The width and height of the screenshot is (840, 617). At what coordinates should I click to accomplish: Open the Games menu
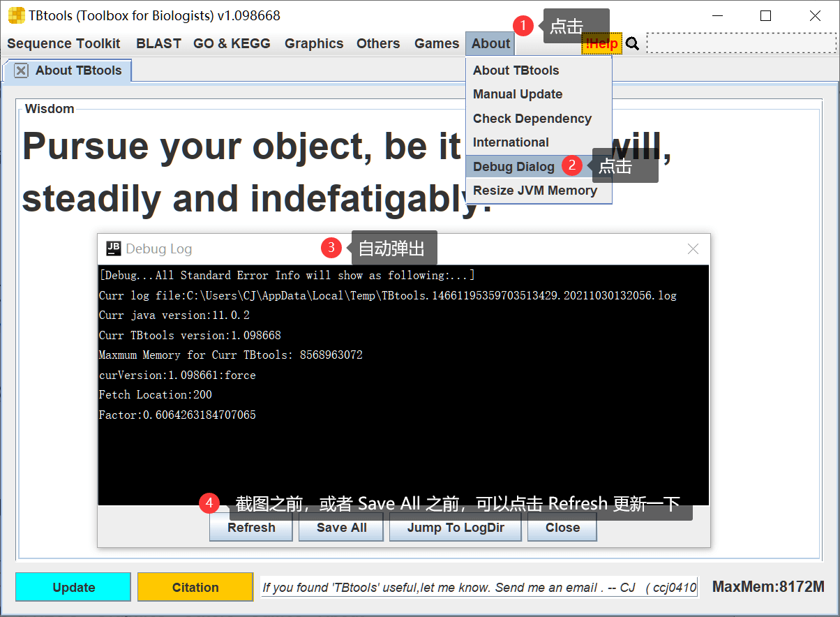437,43
